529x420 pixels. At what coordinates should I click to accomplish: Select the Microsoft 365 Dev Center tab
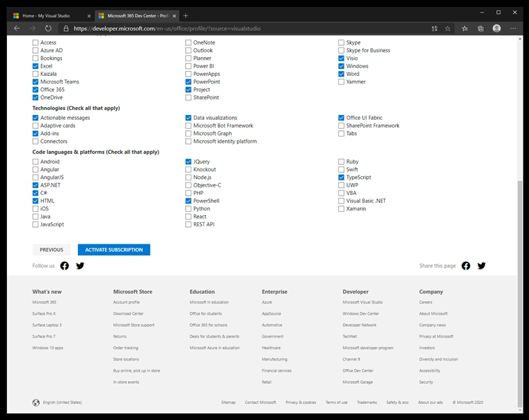[136, 15]
